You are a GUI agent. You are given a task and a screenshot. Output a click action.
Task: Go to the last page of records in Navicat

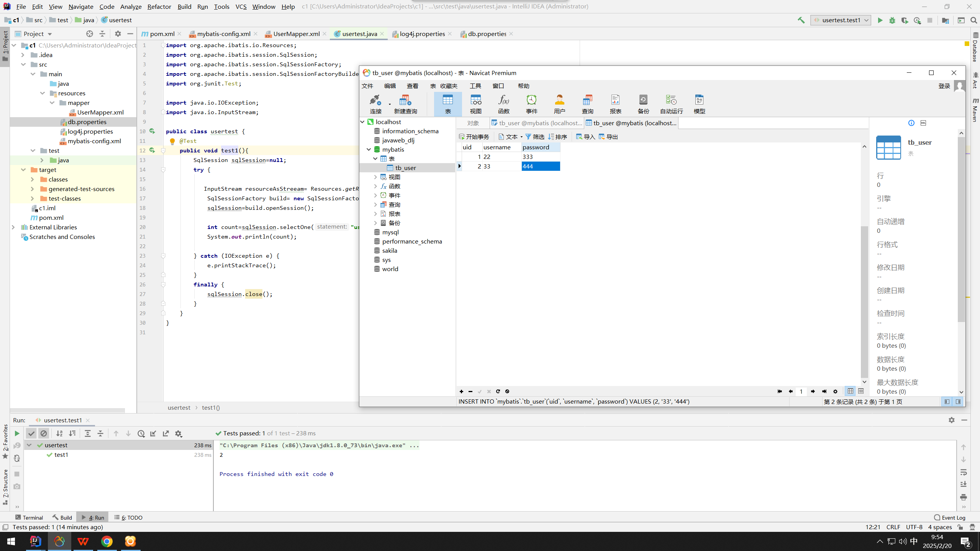[824, 391]
